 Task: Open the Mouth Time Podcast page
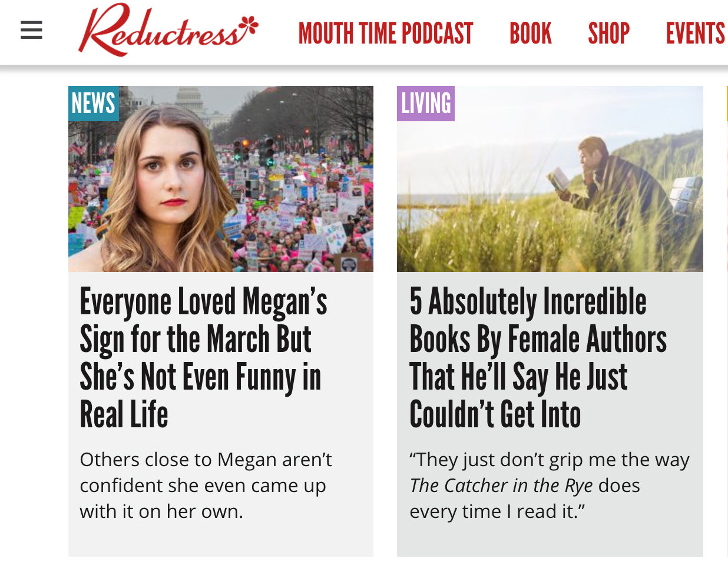pos(386,34)
